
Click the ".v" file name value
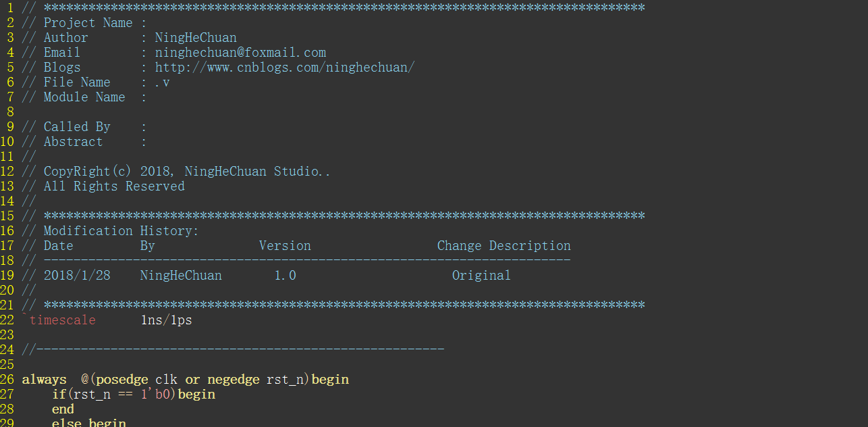pos(162,82)
